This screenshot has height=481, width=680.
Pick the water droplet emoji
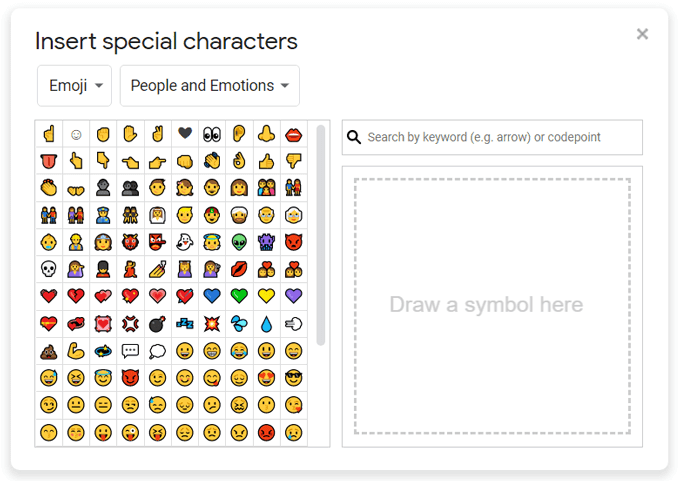(x=266, y=323)
